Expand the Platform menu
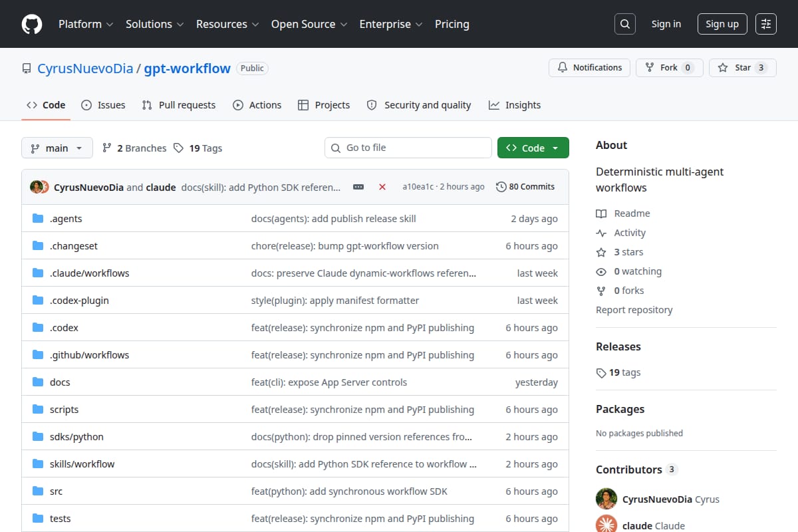 [86, 24]
